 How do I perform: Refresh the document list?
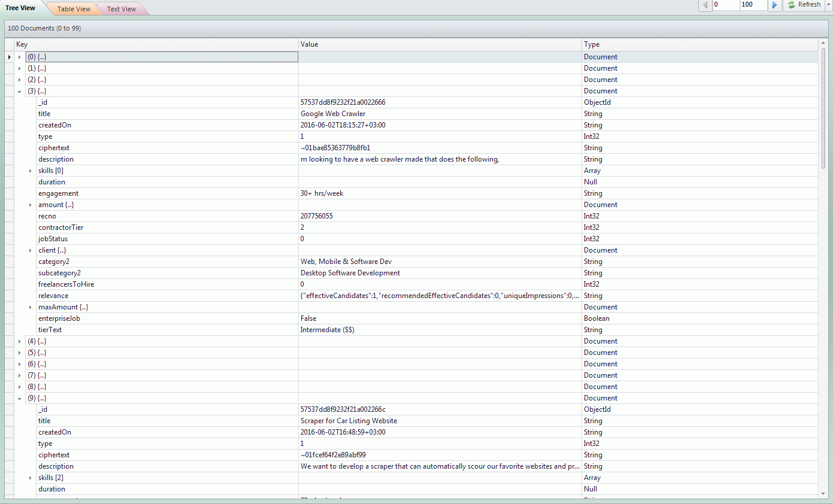[804, 5]
